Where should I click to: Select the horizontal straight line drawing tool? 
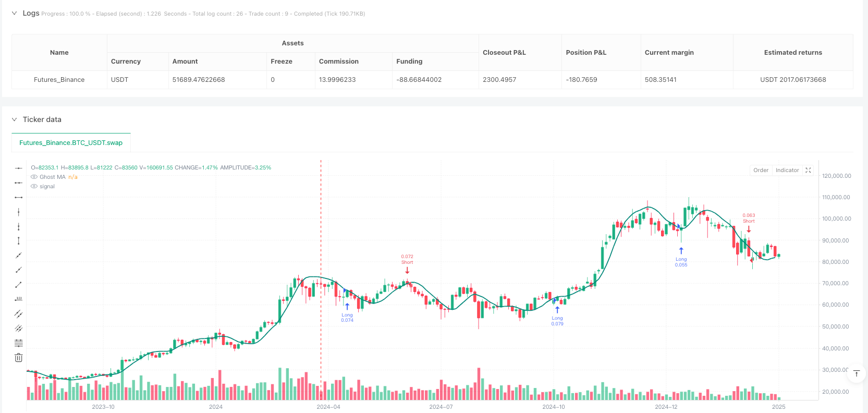19,168
